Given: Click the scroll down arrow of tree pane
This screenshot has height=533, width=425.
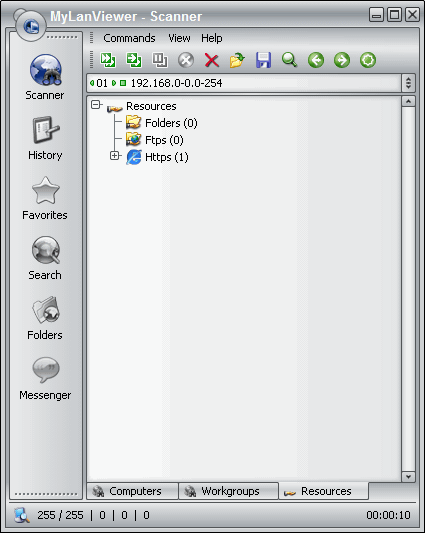Looking at the screenshot, I should [408, 476].
